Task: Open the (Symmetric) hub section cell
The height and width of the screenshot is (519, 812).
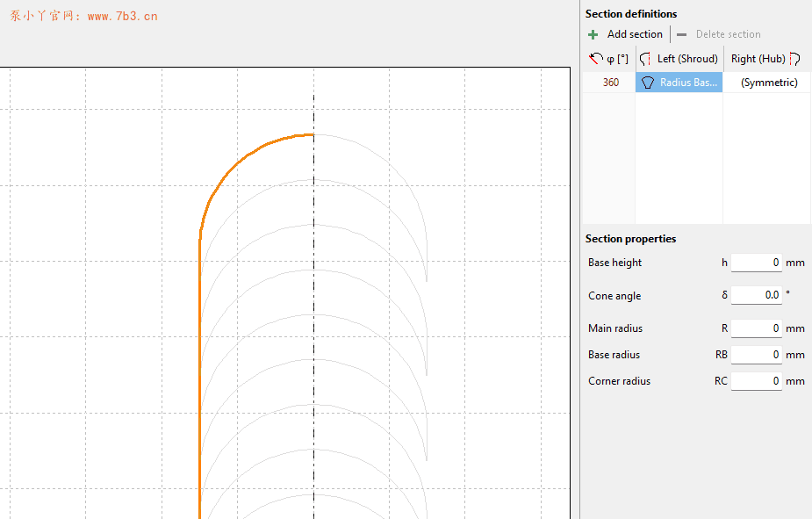Action: (x=768, y=83)
